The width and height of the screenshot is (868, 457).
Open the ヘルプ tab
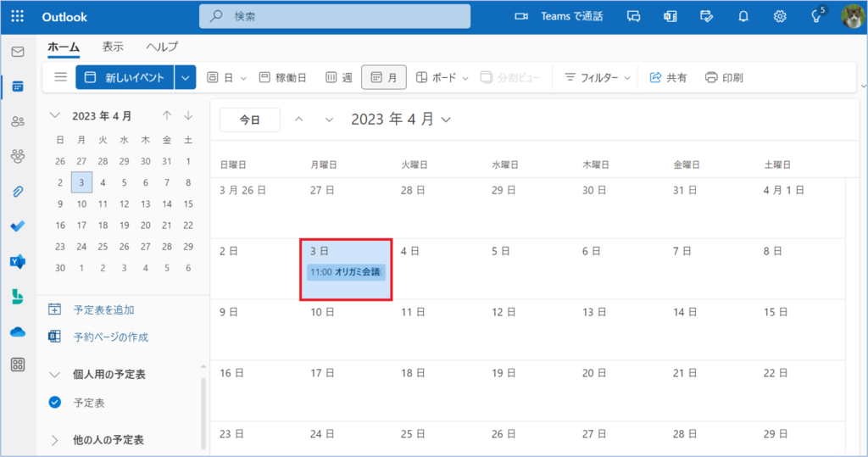coord(162,47)
